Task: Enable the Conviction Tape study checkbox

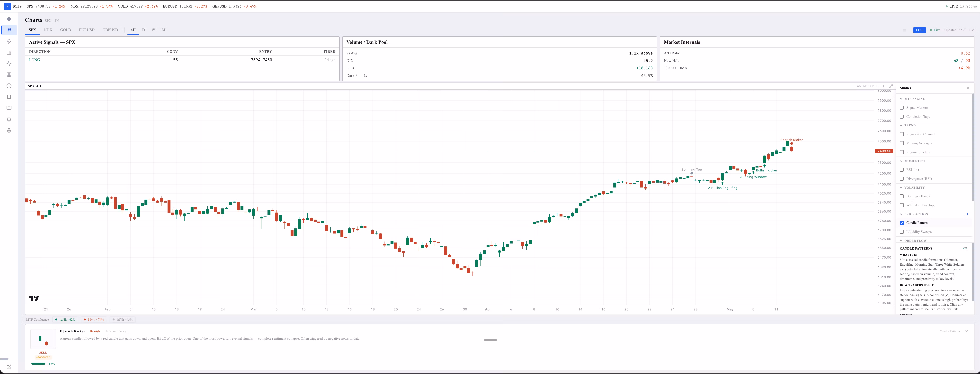Action: (x=902, y=117)
